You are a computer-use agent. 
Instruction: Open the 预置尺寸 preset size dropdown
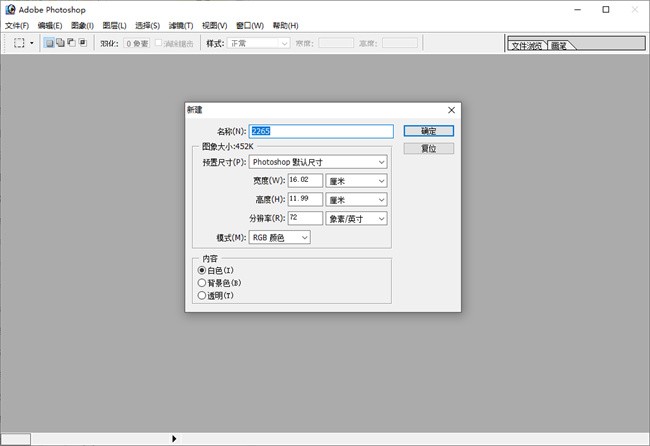tap(318, 161)
